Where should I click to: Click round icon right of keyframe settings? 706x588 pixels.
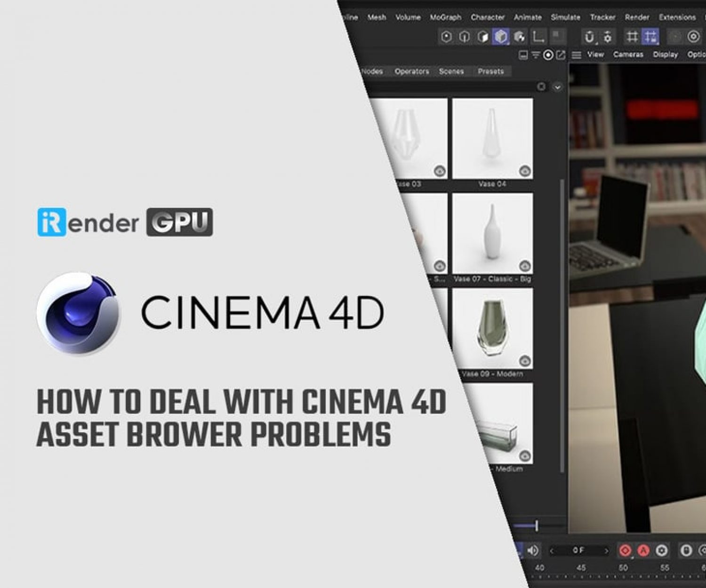point(686,550)
